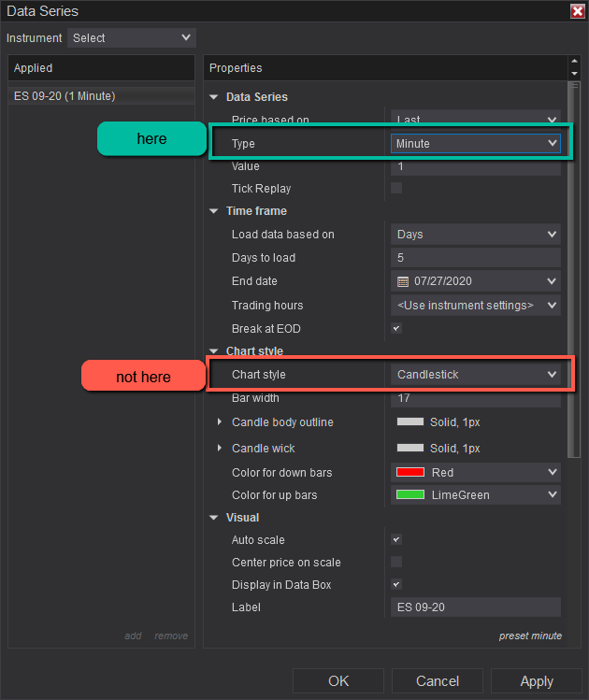Expand the Candle body outline options

(220, 422)
